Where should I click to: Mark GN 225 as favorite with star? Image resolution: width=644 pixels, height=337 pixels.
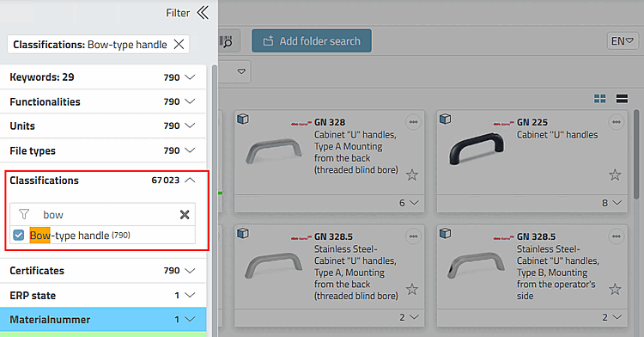click(615, 175)
